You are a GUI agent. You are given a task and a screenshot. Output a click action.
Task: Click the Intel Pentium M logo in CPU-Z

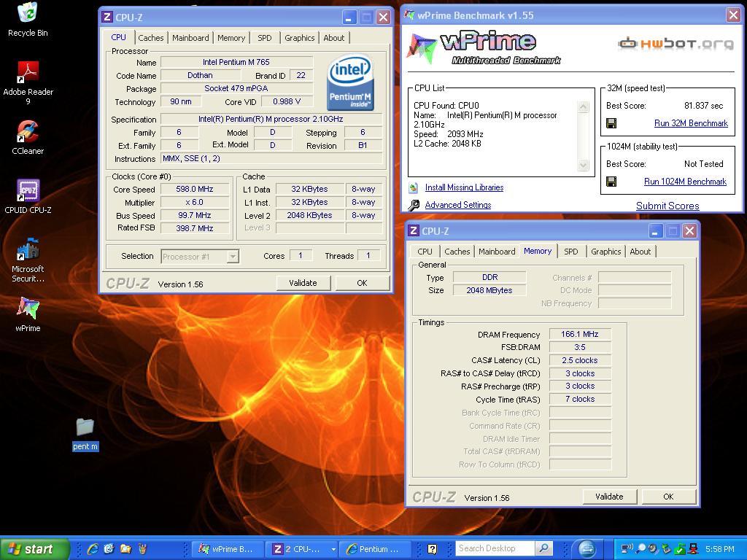click(x=351, y=82)
